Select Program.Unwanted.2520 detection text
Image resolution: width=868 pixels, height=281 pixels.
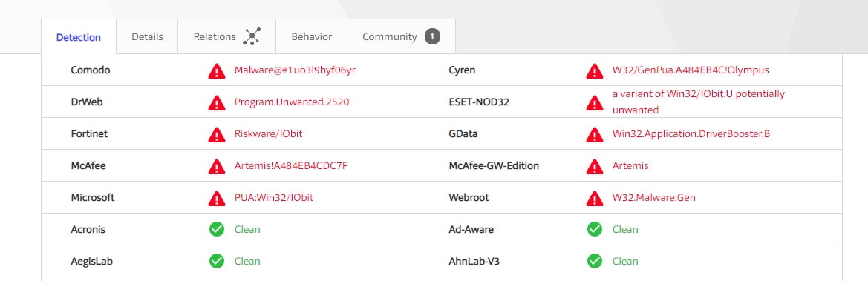coord(292,102)
